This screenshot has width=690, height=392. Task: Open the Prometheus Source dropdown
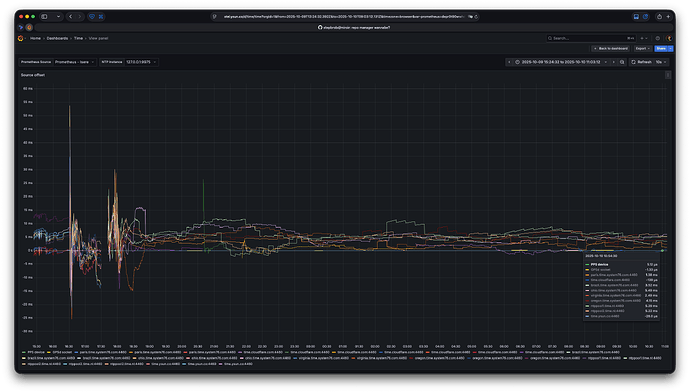pos(74,62)
